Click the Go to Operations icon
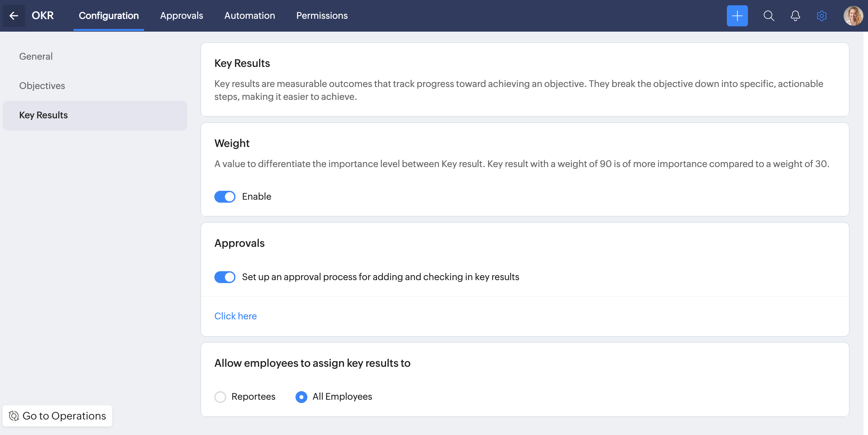 pyautogui.click(x=14, y=416)
